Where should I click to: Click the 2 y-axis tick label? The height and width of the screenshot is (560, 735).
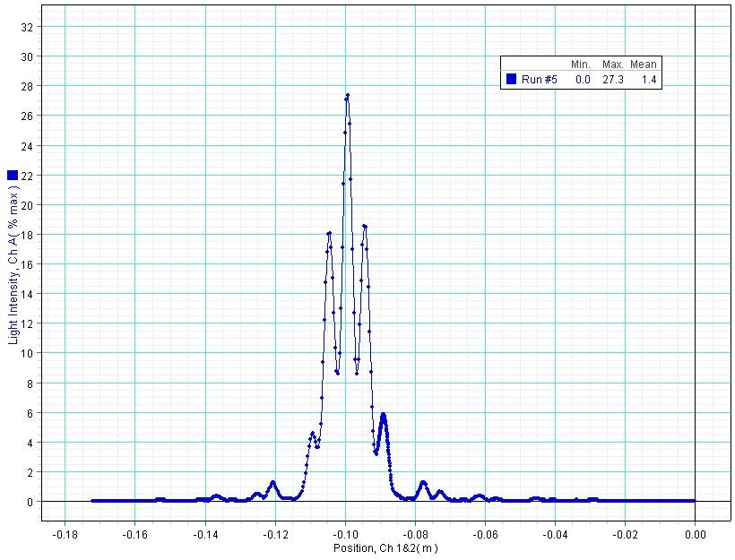coord(31,472)
